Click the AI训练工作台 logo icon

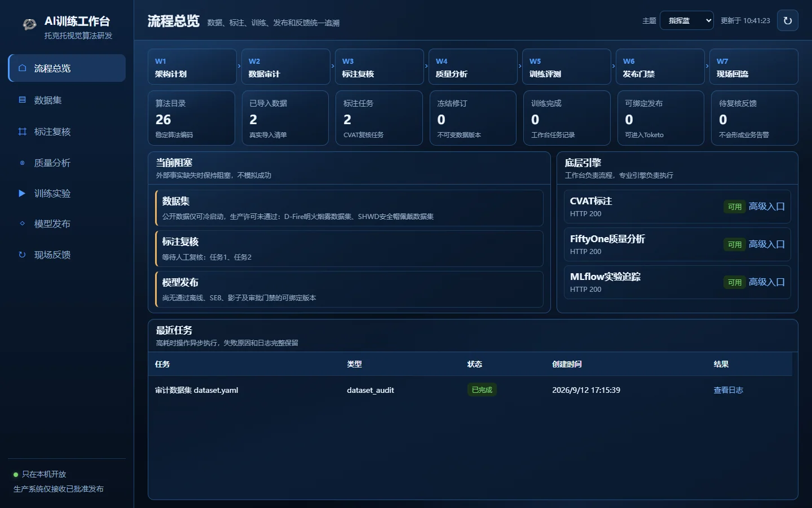(x=29, y=24)
